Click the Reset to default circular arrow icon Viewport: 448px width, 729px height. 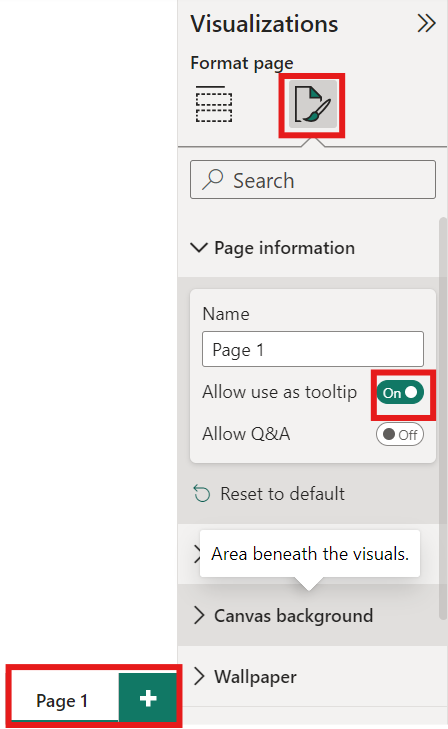tap(202, 494)
